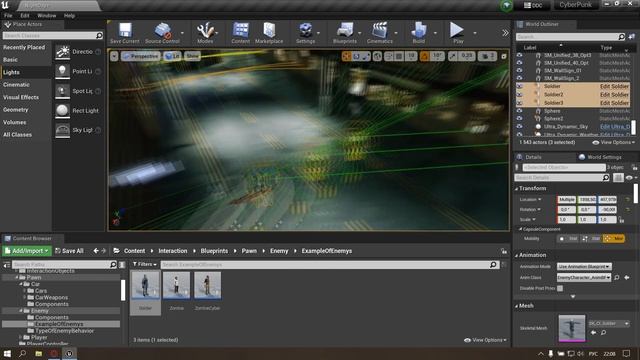Open the Edit menu
This screenshot has width=640, height=360.
click(x=25, y=16)
